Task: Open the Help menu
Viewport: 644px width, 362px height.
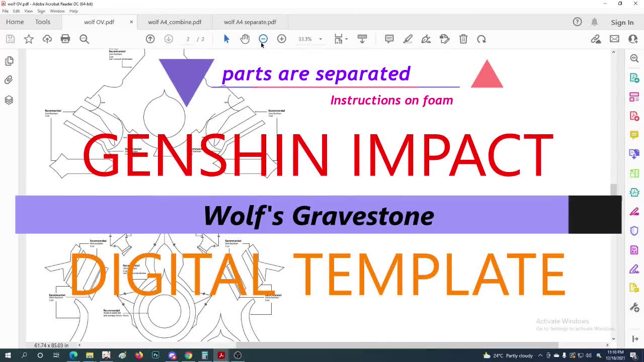Action: [x=73, y=11]
